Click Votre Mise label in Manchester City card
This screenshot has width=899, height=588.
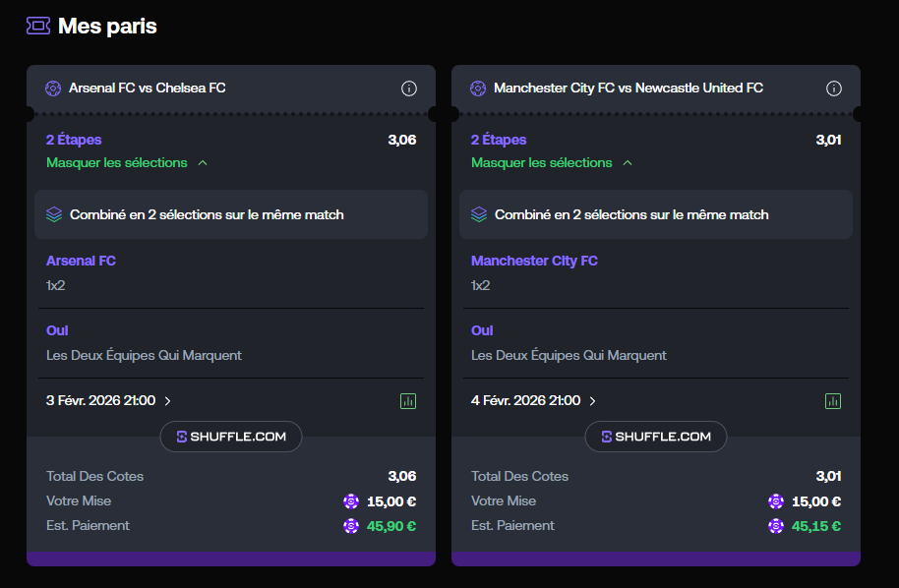point(504,500)
